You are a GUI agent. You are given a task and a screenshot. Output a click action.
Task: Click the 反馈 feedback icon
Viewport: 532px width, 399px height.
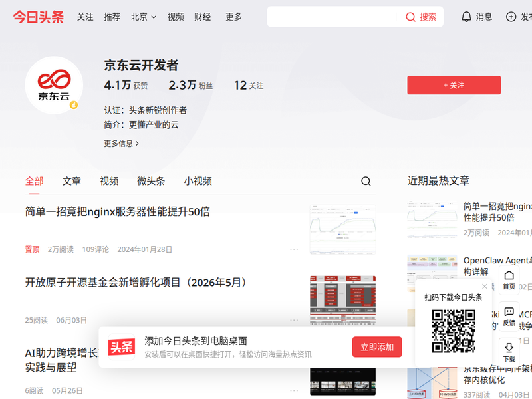coord(509,317)
